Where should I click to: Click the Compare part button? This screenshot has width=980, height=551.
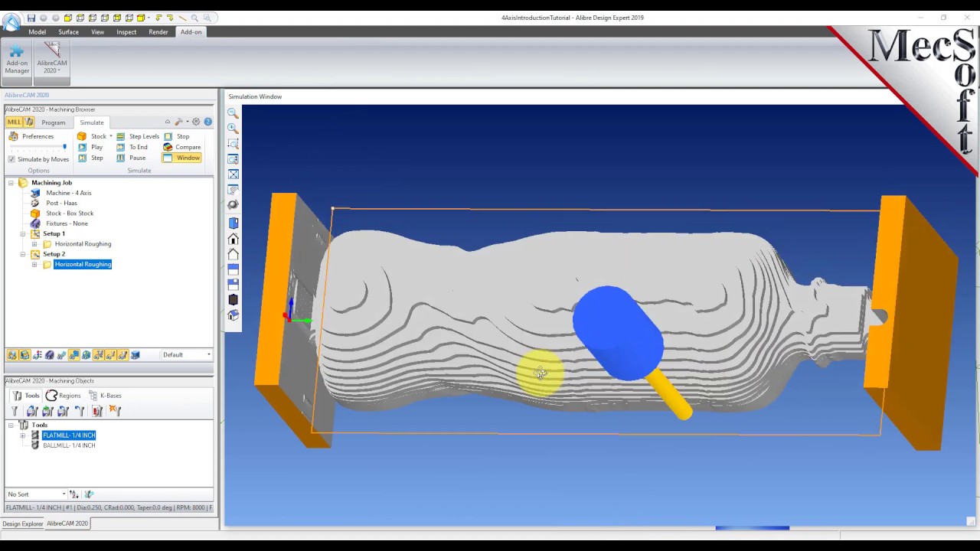tap(181, 147)
